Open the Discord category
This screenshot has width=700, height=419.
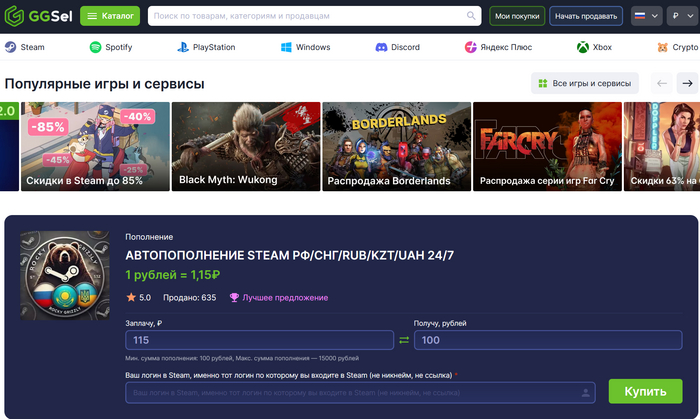397,47
